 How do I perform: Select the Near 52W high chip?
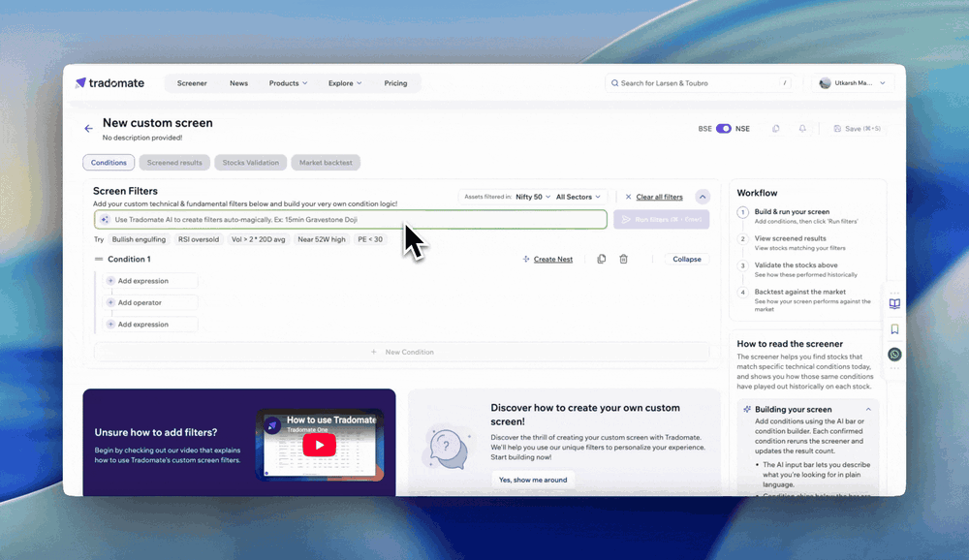point(322,239)
